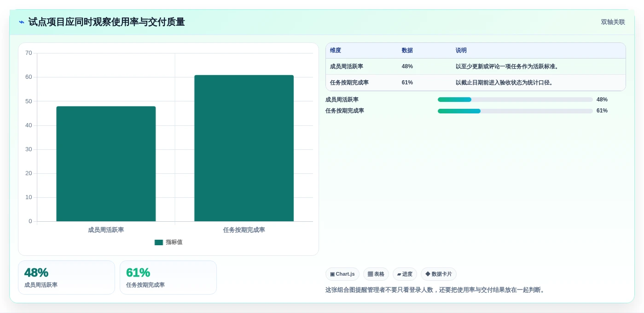This screenshot has width=644, height=313.
Task: Click the title 试点项目应同时观察使用率与交付质量
Action: click(x=106, y=22)
